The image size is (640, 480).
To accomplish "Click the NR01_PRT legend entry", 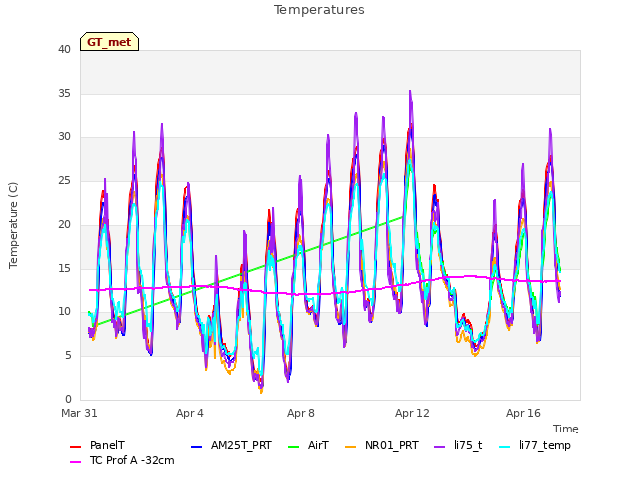I will [x=382, y=445].
